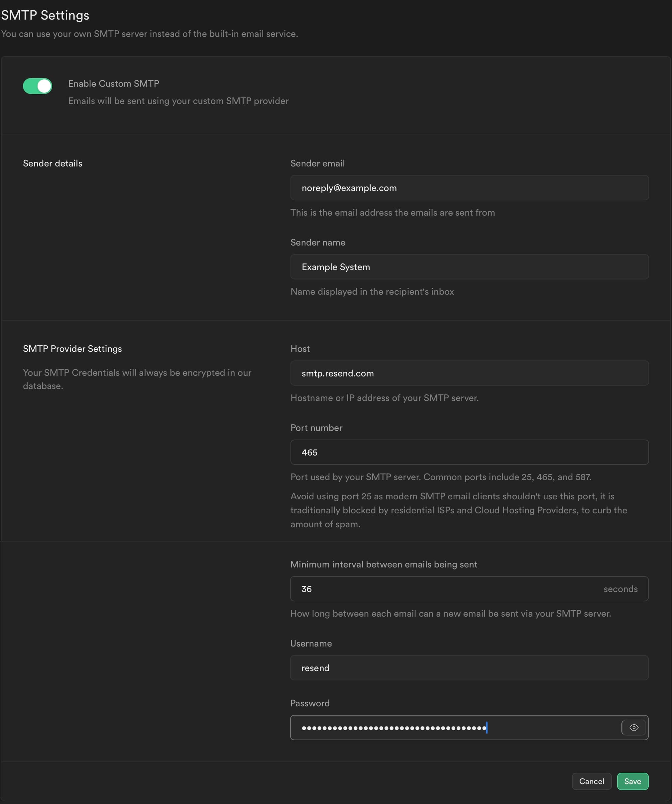
Task: Place the cursor in the Password field
Action: [x=456, y=728]
